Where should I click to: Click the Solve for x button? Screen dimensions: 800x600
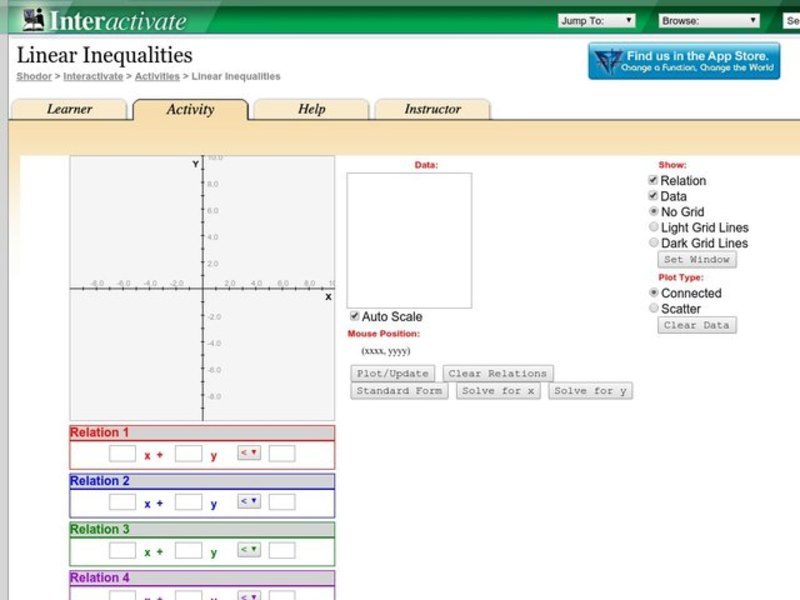(x=497, y=391)
